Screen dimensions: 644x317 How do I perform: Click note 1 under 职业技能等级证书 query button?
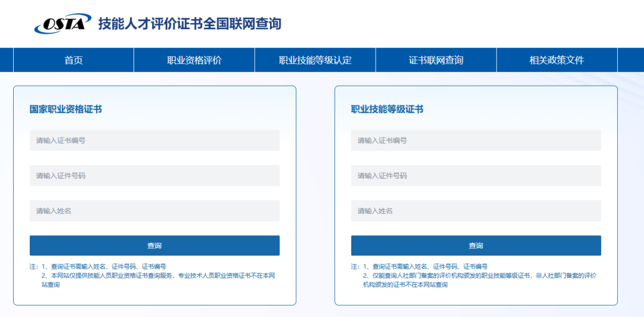(425, 266)
